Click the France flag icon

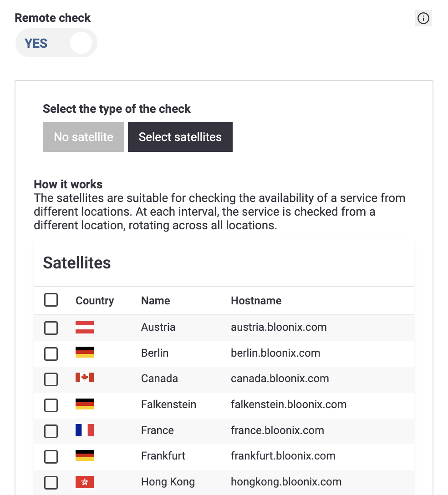(85, 430)
